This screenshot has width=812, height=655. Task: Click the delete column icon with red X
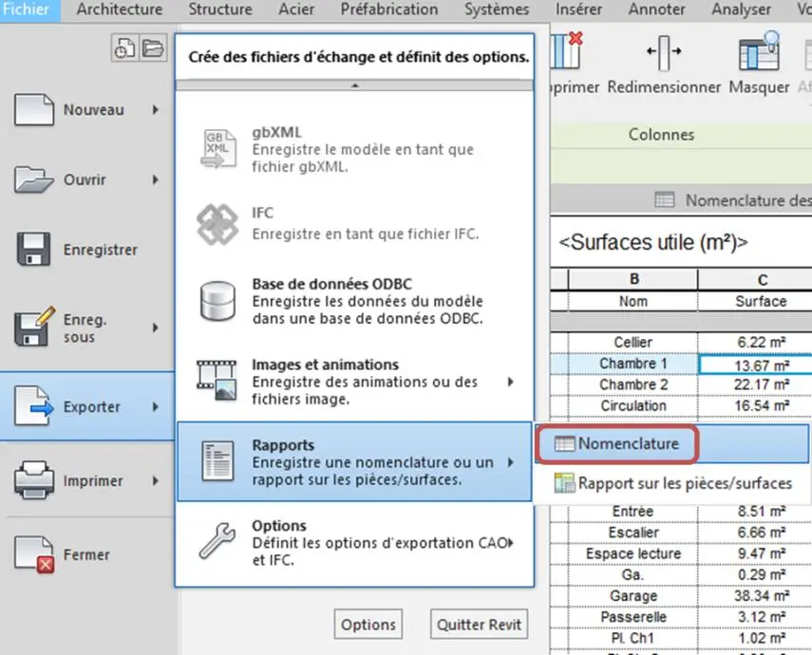(x=567, y=50)
